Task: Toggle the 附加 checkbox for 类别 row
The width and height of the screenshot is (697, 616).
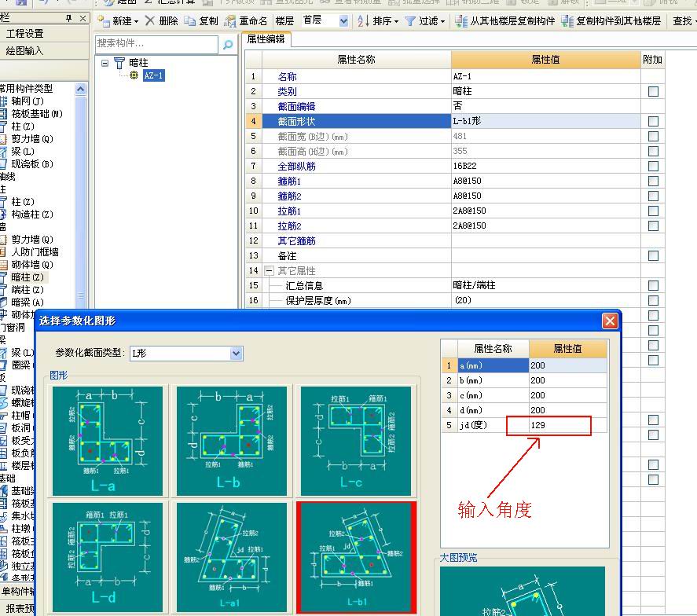Action: 653,92
